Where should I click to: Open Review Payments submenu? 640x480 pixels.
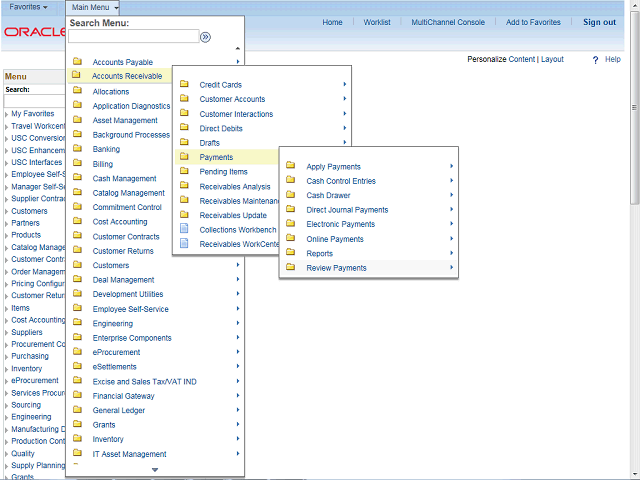pos(336,268)
